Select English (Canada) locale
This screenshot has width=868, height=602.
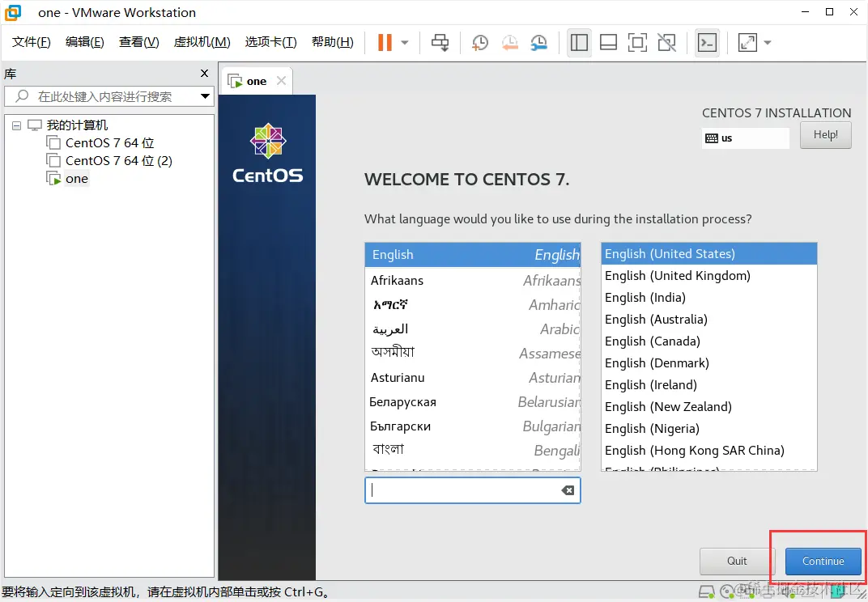pos(709,341)
